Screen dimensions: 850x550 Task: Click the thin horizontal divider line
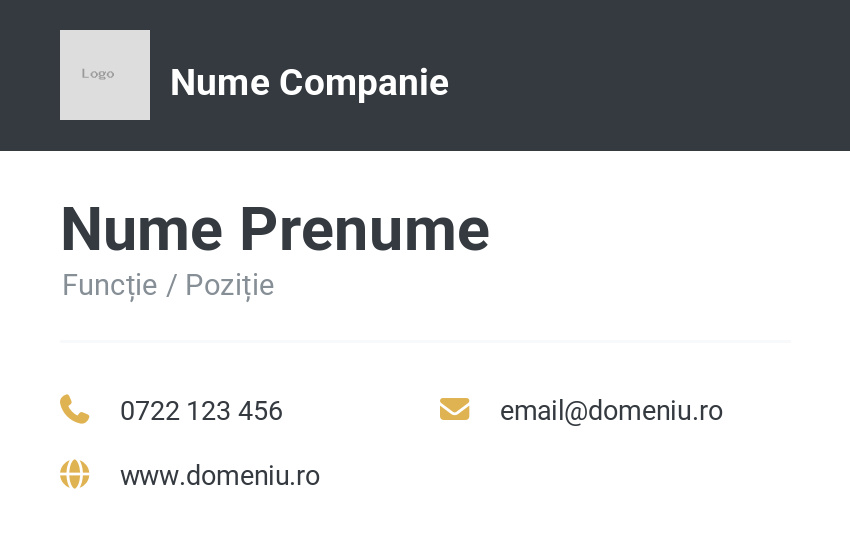click(425, 341)
